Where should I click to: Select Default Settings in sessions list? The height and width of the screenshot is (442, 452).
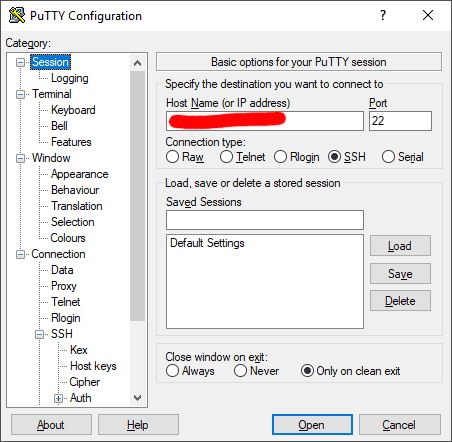[207, 243]
